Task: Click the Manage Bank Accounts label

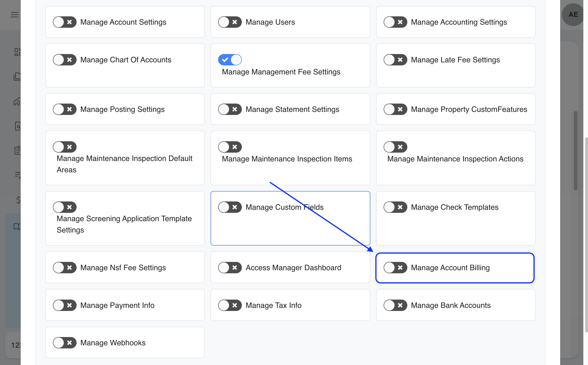Action: [450, 305]
